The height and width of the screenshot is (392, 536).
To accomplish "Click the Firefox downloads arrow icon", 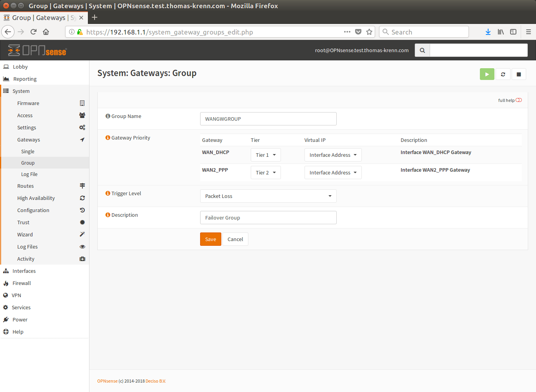I will click(488, 32).
